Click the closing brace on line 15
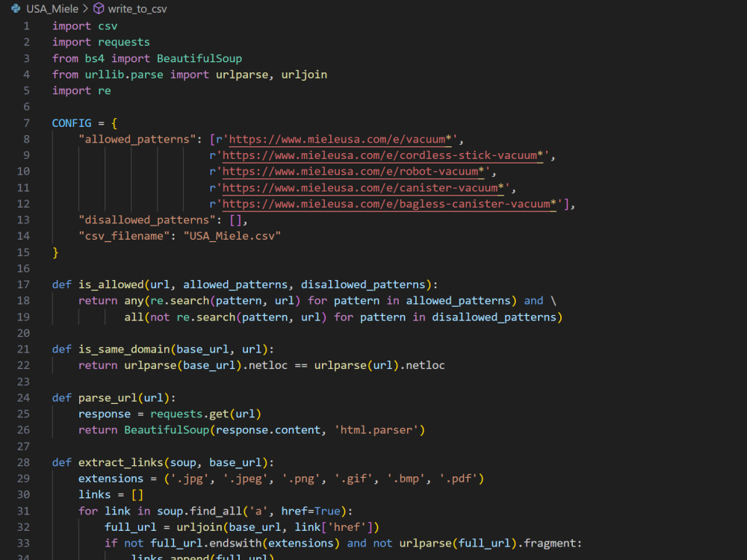The height and width of the screenshot is (560, 747). (x=55, y=252)
